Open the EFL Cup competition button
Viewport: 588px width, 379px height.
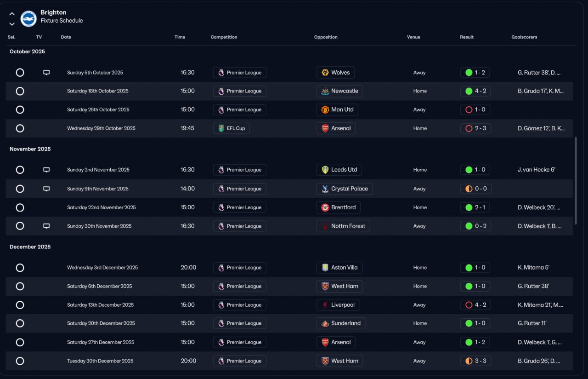pyautogui.click(x=231, y=128)
